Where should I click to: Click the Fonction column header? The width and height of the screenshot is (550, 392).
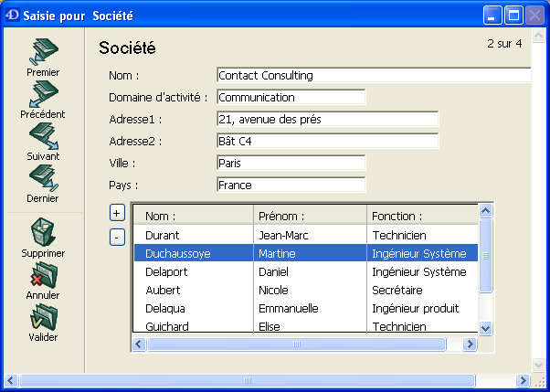click(x=422, y=217)
